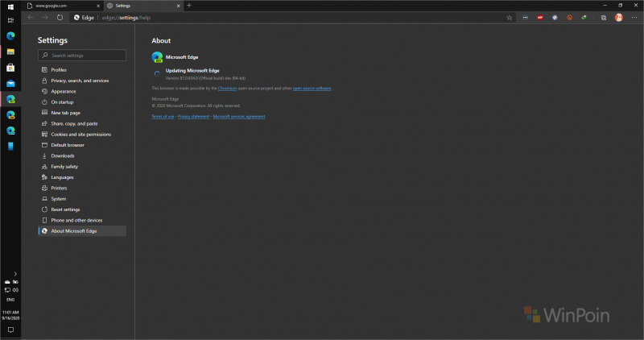Click the orange circle extension icon

pos(569,17)
